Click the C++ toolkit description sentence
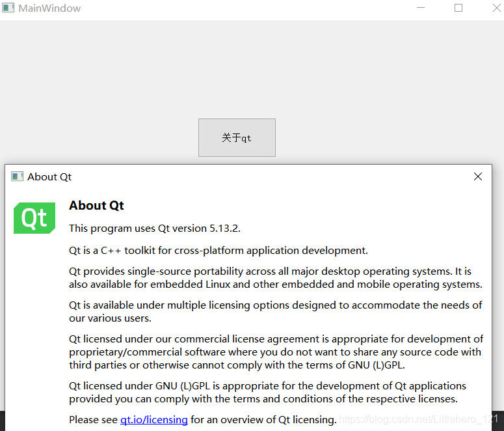The height and width of the screenshot is (431, 504). (219, 251)
